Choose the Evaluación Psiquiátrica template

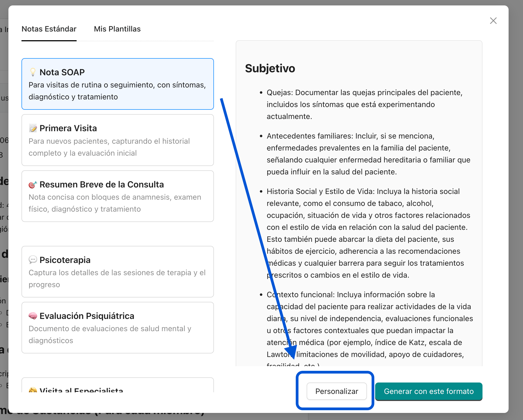click(x=117, y=328)
